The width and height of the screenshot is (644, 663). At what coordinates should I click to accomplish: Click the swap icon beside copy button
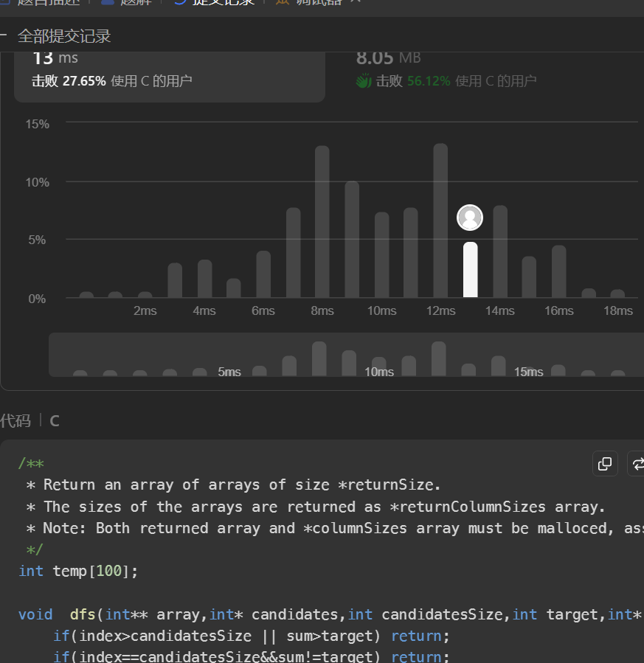pyautogui.click(x=637, y=464)
